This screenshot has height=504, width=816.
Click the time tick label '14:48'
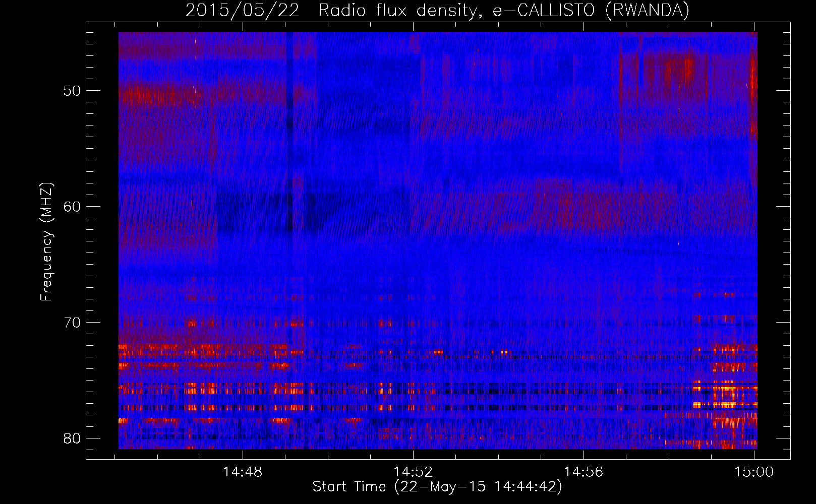[243, 472]
